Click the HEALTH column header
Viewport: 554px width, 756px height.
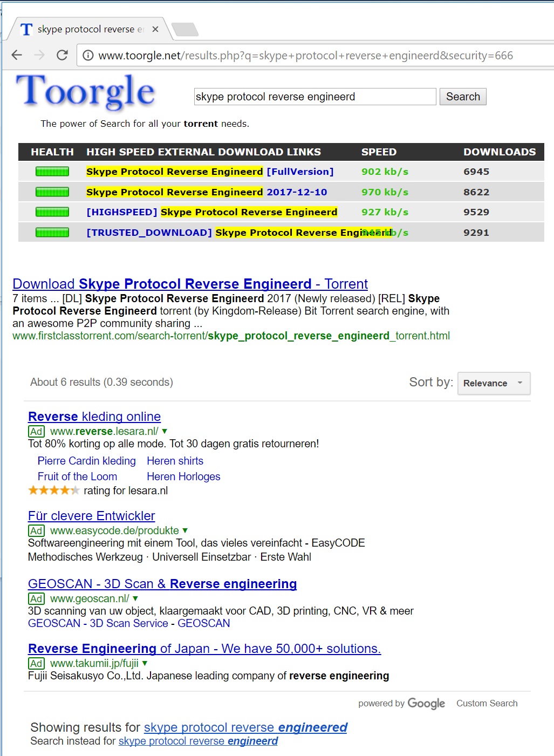[52, 152]
